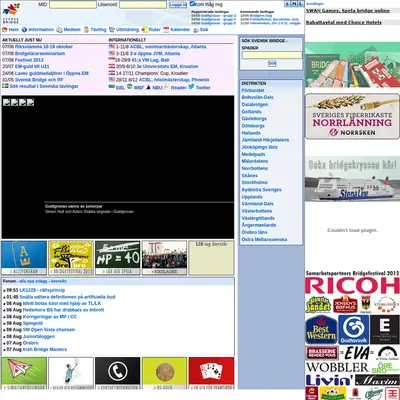
Task: Open the Kalender menu
Action: click(x=176, y=30)
